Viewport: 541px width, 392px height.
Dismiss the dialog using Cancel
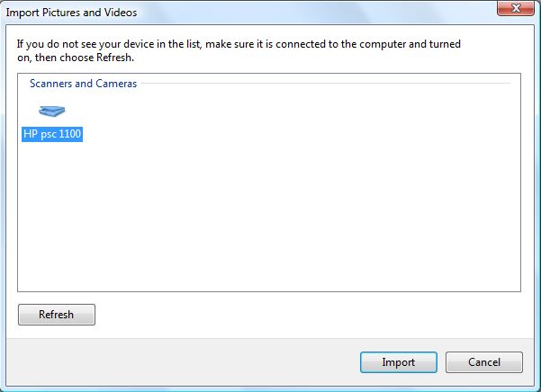point(484,362)
